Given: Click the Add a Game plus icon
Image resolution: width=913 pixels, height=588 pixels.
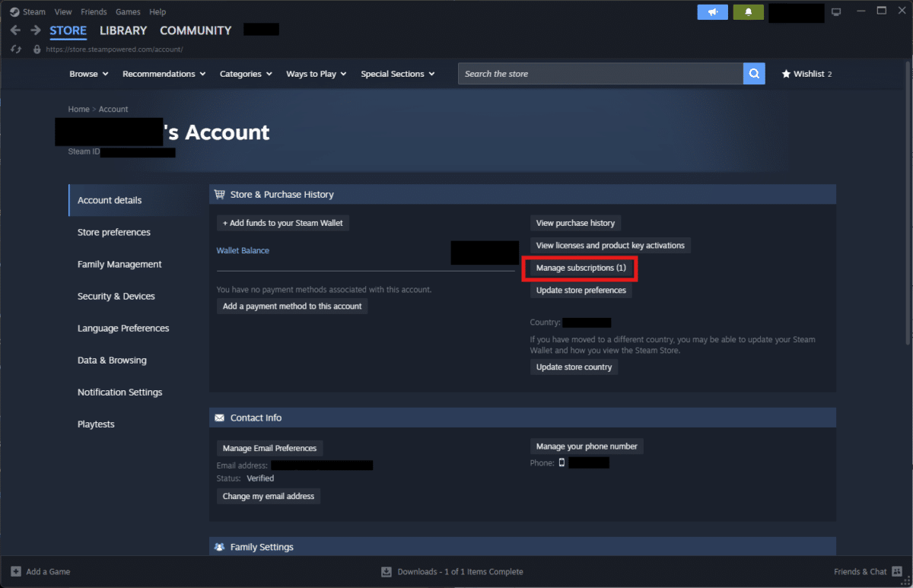Looking at the screenshot, I should click(16, 571).
